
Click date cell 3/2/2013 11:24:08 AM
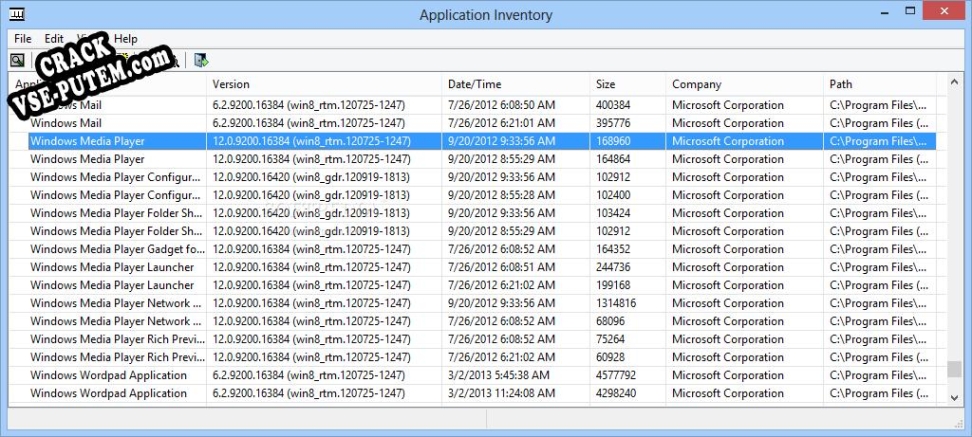point(501,393)
